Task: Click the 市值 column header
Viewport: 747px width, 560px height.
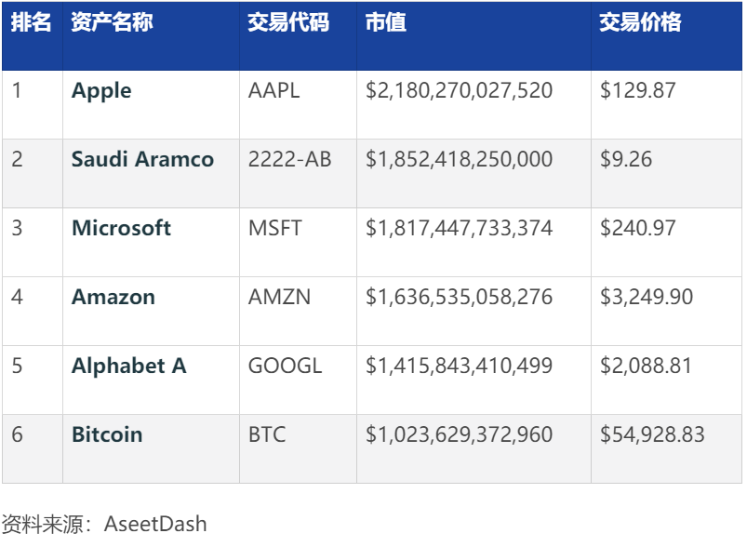Action: (x=386, y=23)
